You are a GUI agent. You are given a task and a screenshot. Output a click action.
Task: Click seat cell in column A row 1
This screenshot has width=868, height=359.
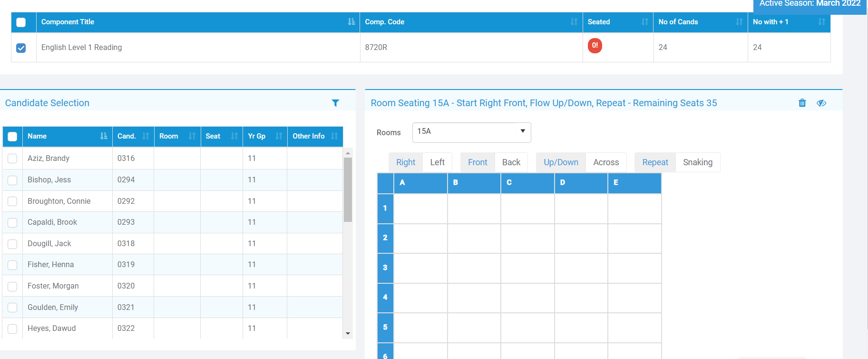pyautogui.click(x=420, y=209)
